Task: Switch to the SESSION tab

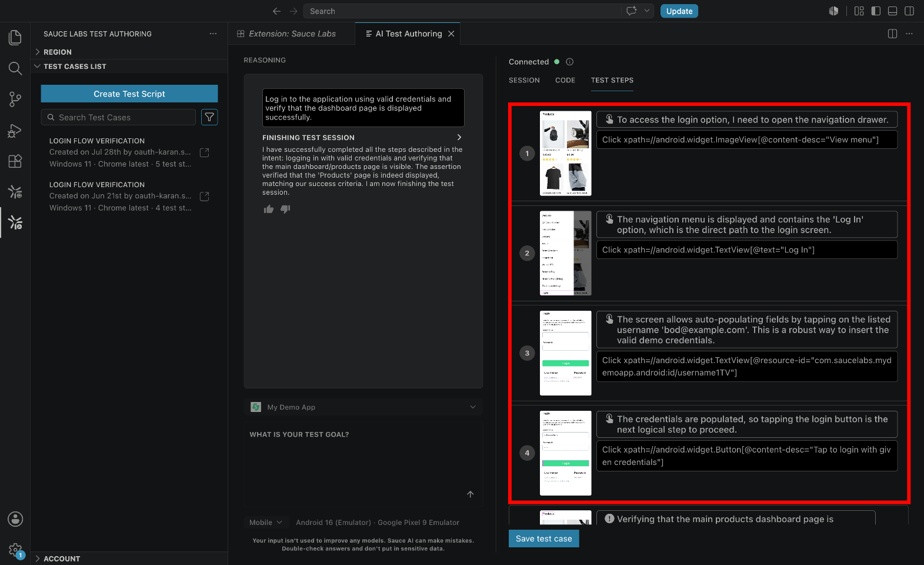Action: pyautogui.click(x=524, y=80)
